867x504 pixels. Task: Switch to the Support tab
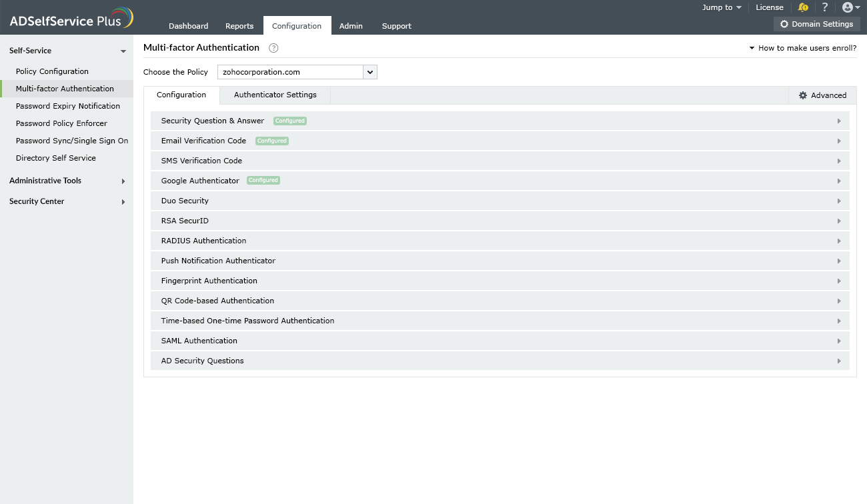pos(396,26)
